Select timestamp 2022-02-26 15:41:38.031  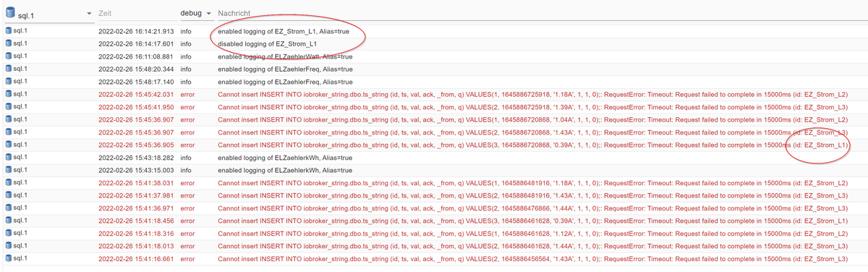pos(136,183)
